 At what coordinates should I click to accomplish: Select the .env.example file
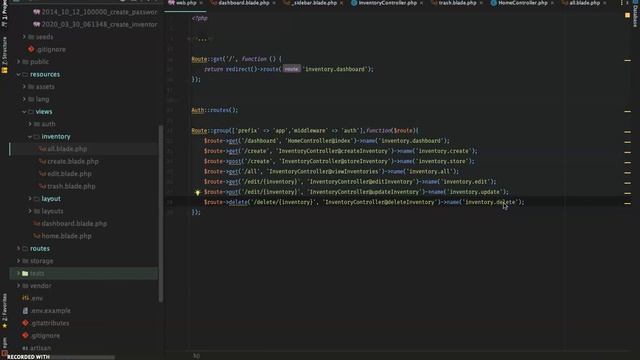(x=46, y=311)
